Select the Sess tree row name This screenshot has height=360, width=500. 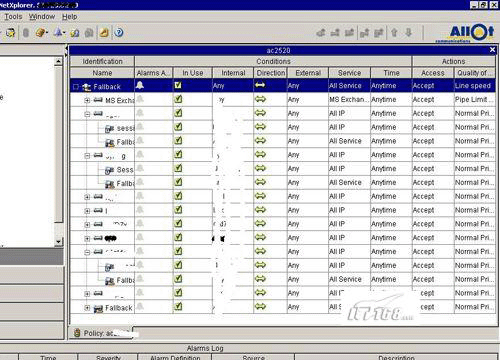125,170
